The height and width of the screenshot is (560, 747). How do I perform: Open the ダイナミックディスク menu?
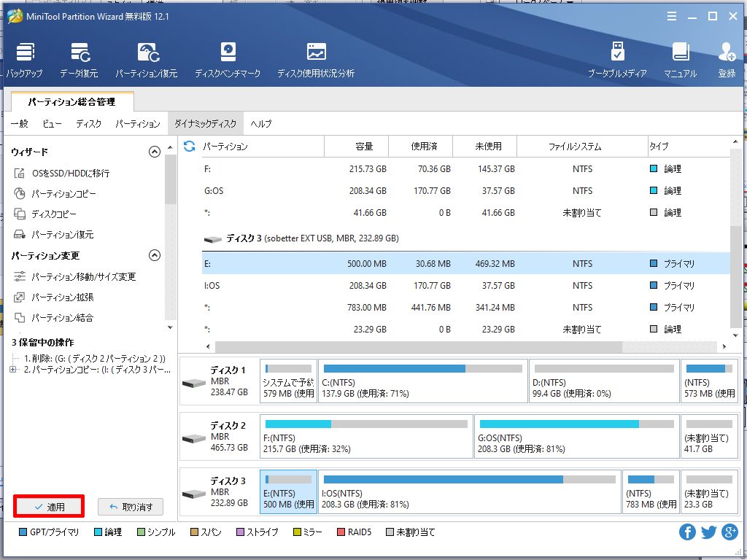[x=205, y=124]
